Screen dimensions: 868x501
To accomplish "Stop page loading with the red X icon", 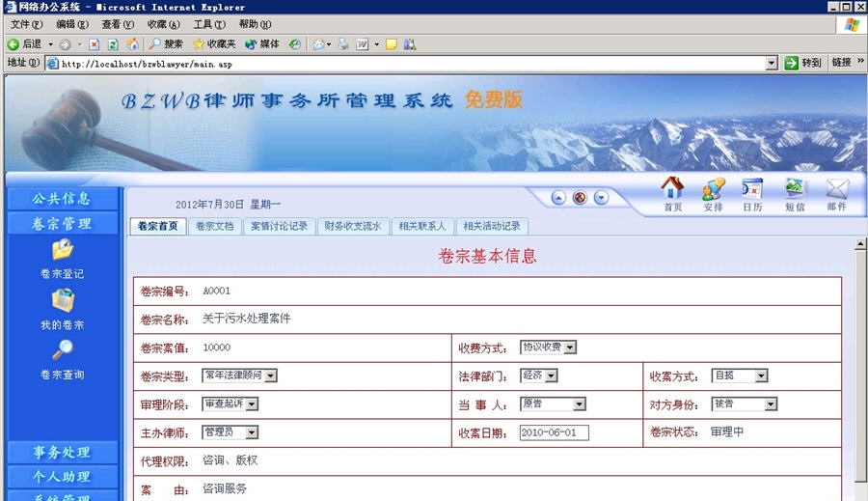I will pyautogui.click(x=95, y=44).
